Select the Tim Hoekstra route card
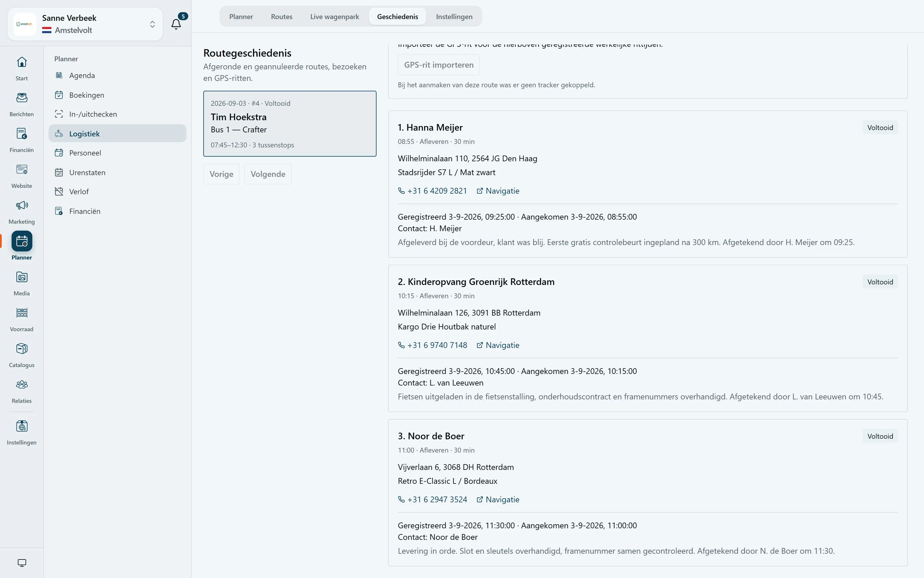This screenshot has width=924, height=578. coord(290,123)
